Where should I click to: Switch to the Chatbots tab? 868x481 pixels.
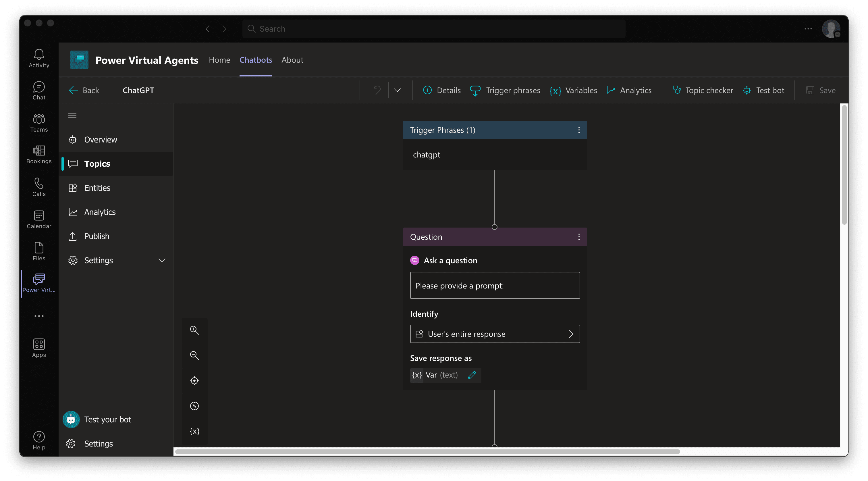tap(256, 60)
